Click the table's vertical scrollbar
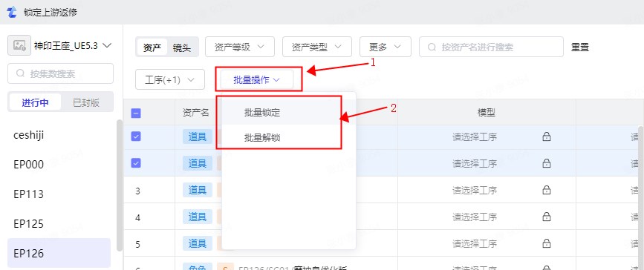This screenshot has height=270, width=644. tap(641, 197)
